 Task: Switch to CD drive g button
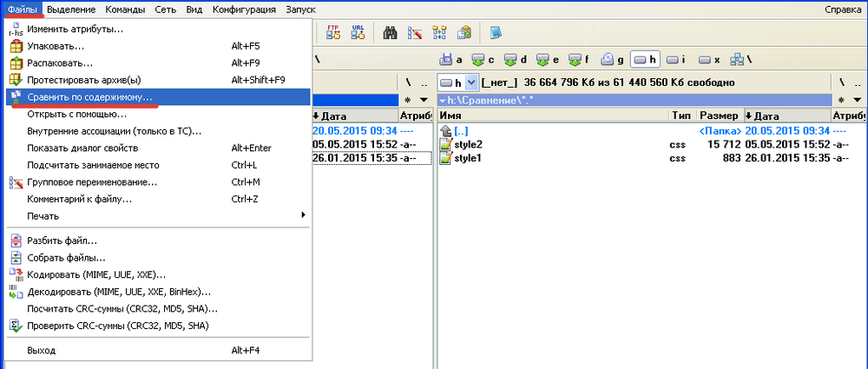pyautogui.click(x=614, y=59)
